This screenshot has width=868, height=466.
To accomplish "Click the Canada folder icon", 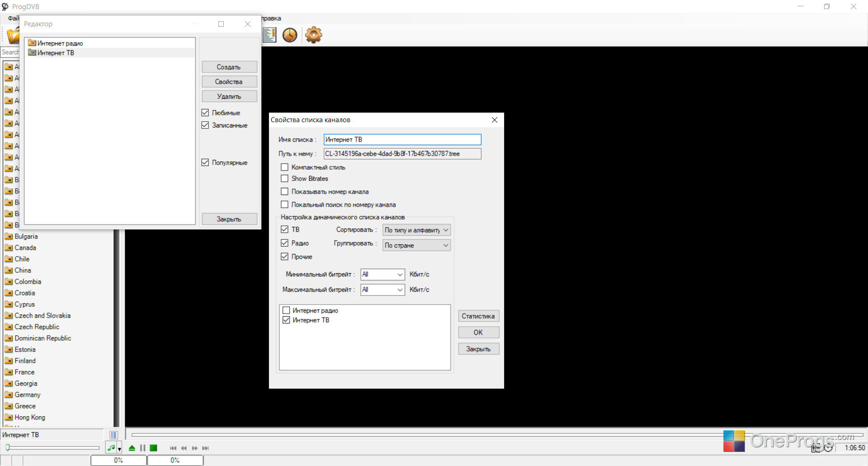I will point(8,247).
